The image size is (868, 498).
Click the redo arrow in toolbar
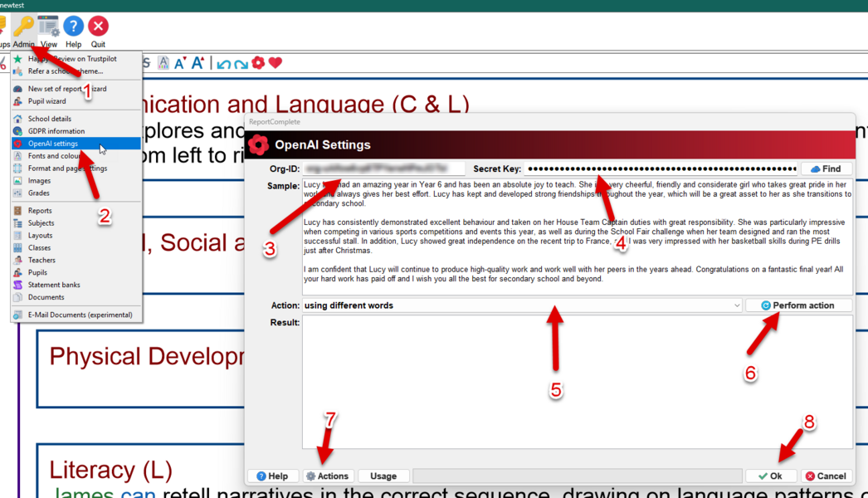click(x=241, y=63)
